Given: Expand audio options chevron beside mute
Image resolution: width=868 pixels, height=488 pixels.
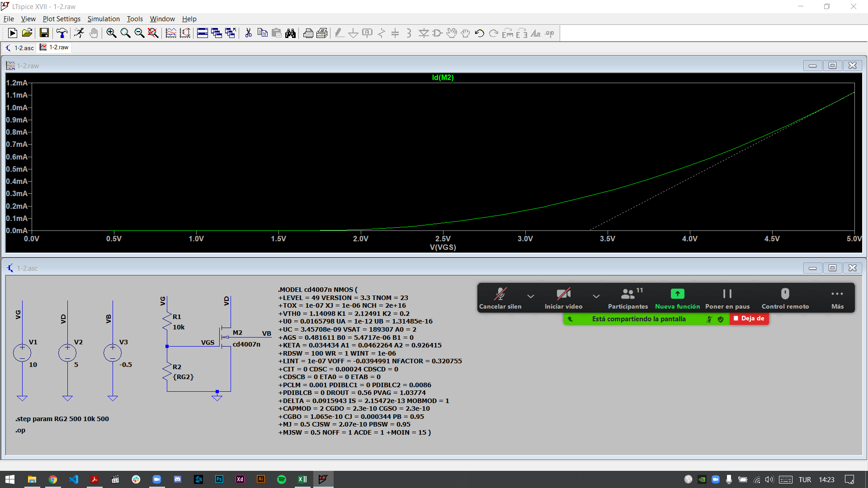Looking at the screenshot, I should [531, 296].
